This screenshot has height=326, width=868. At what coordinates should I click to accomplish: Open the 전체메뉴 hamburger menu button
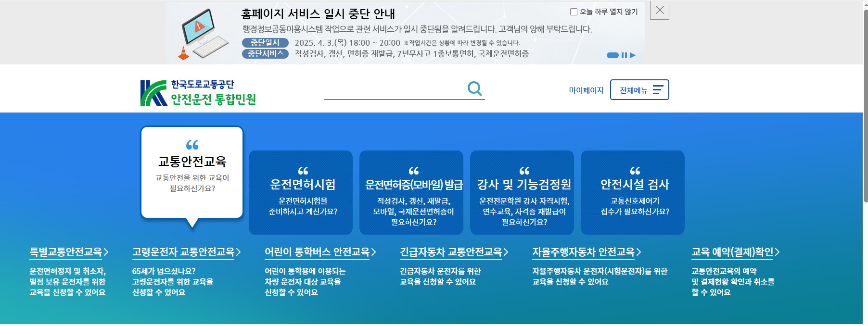pos(639,90)
